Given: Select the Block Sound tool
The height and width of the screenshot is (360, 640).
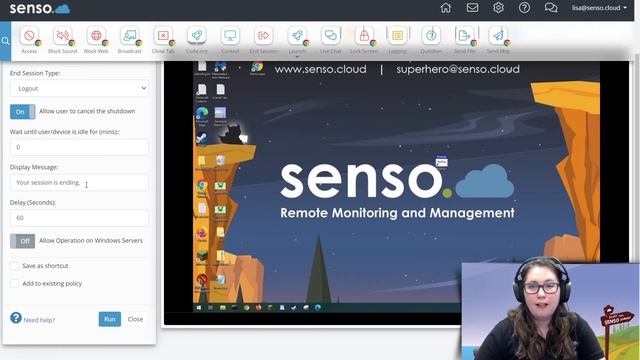Looking at the screenshot, I should [x=62, y=40].
